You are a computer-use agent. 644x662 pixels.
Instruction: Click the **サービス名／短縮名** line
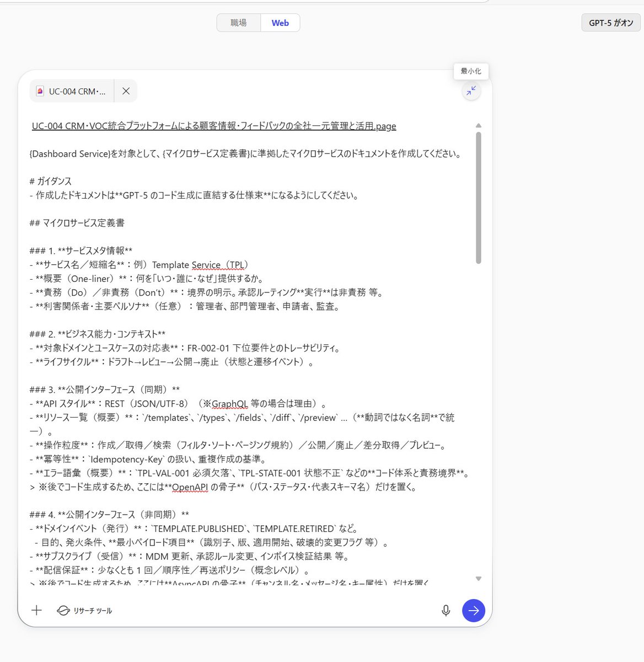coord(141,265)
